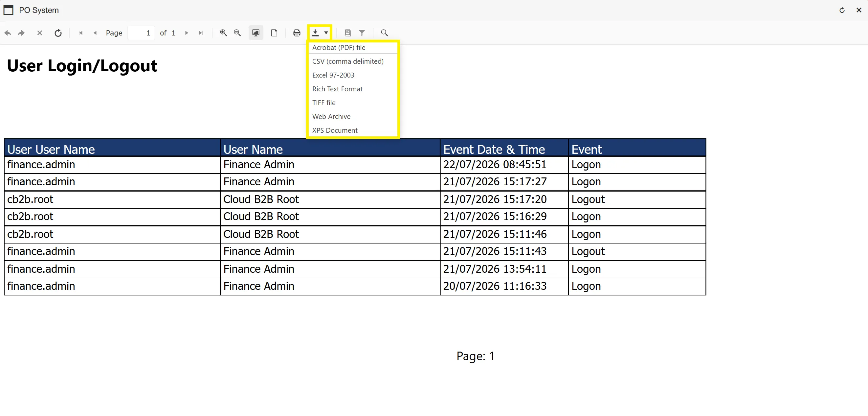The height and width of the screenshot is (416, 868).
Task: Click the 'Page: 1' footer text
Action: (475, 356)
